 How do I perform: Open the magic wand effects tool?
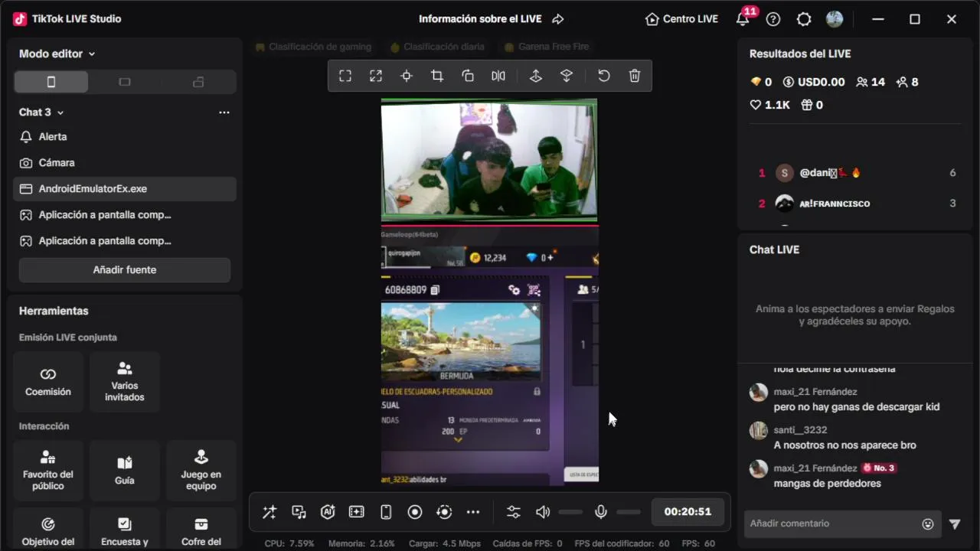click(x=269, y=512)
